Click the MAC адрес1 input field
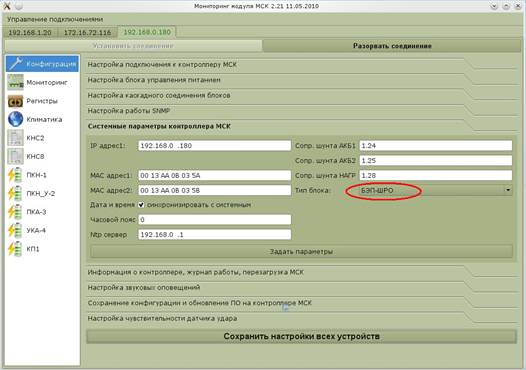Viewport: 526px width, 370px height. click(x=214, y=175)
